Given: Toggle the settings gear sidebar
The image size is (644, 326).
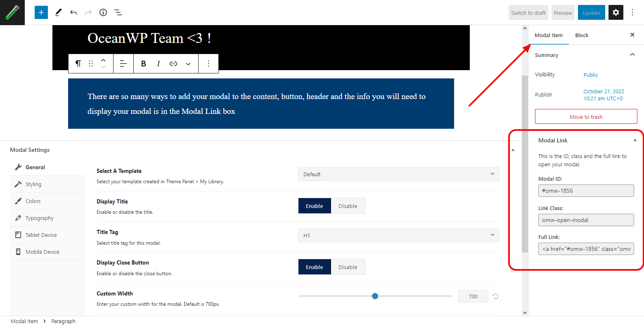Looking at the screenshot, I should click(616, 12).
